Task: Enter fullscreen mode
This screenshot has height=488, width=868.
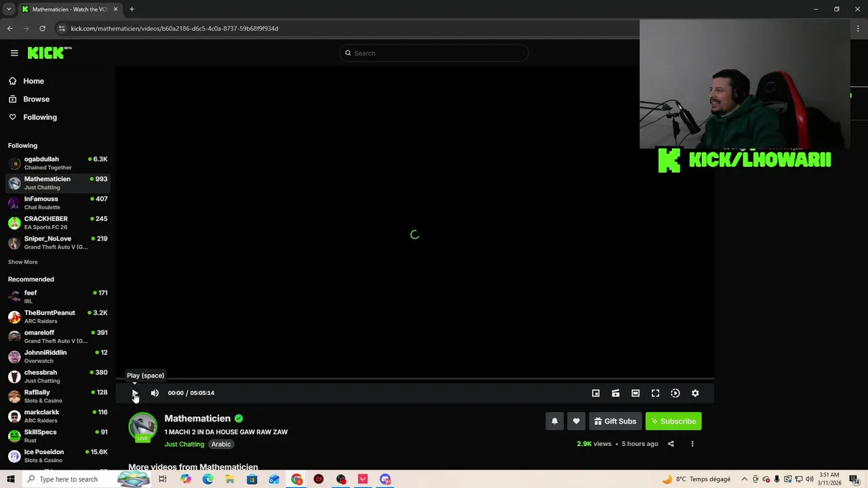Action: [x=655, y=393]
